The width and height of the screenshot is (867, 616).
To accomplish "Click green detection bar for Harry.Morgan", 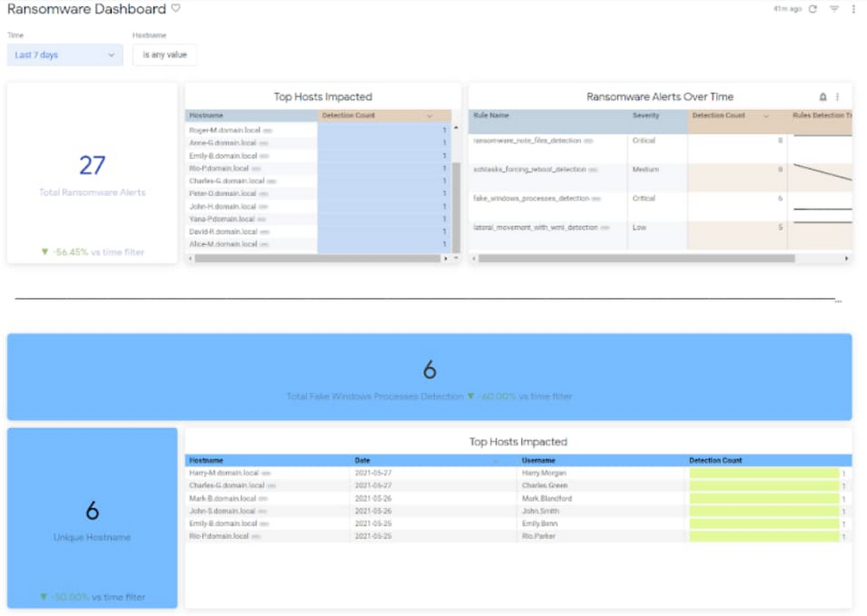I will click(x=764, y=473).
